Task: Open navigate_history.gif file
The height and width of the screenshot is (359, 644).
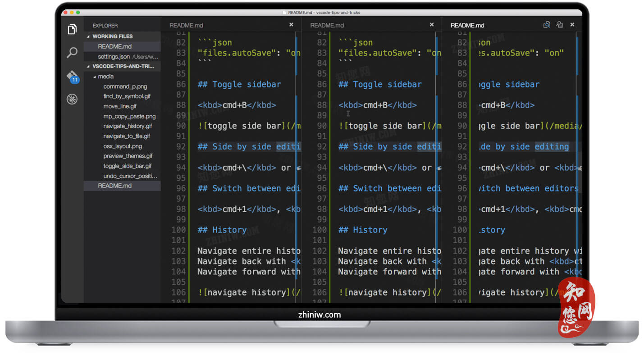Action: coord(128,126)
